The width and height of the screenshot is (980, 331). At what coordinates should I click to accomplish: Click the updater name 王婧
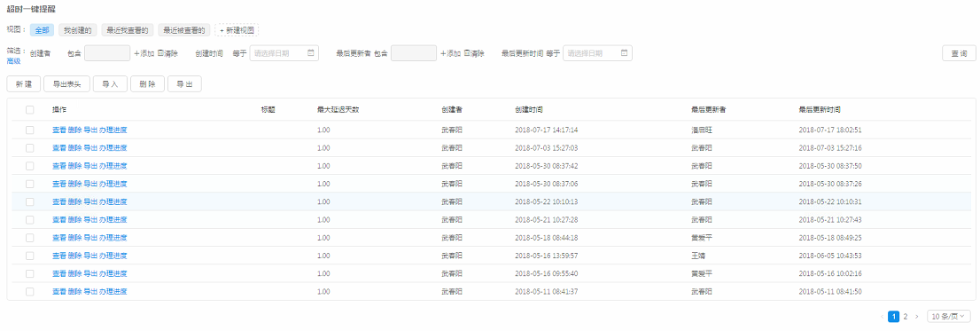[698, 256]
